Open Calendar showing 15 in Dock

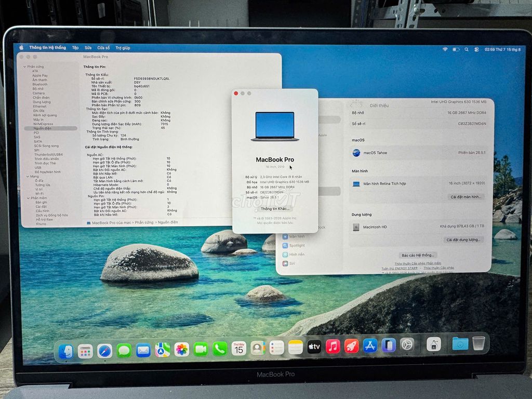(239, 349)
